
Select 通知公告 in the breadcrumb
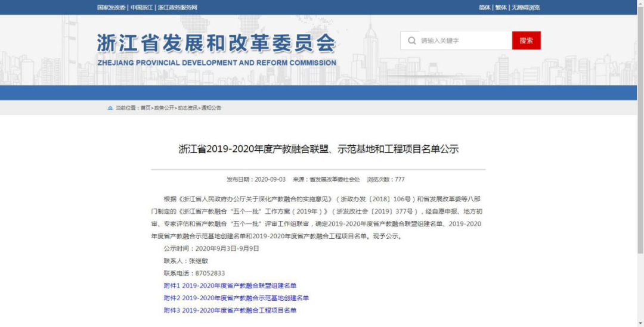coord(210,108)
